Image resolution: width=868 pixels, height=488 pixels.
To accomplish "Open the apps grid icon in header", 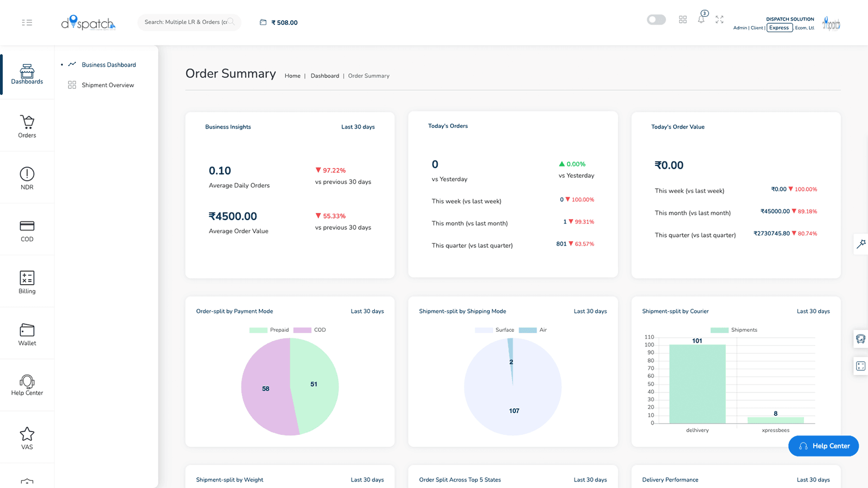I will pyautogui.click(x=683, y=20).
